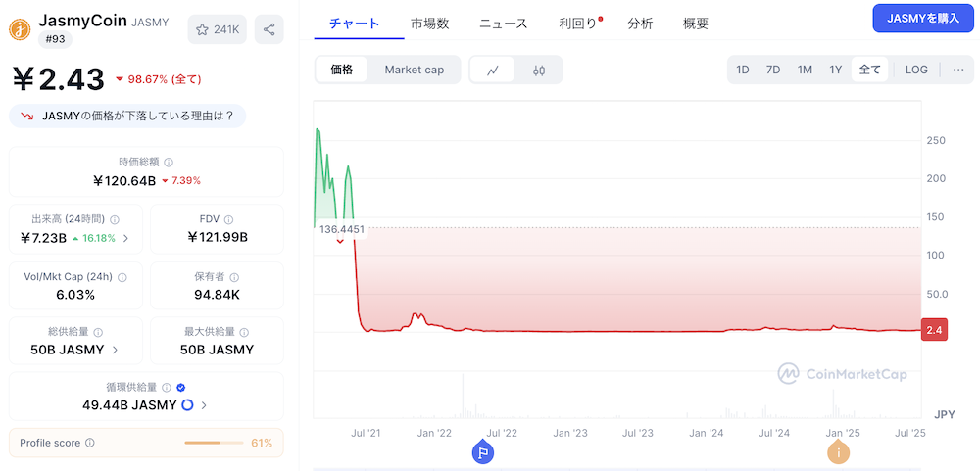
Task: Open the 分析 tab
Action: (640, 24)
